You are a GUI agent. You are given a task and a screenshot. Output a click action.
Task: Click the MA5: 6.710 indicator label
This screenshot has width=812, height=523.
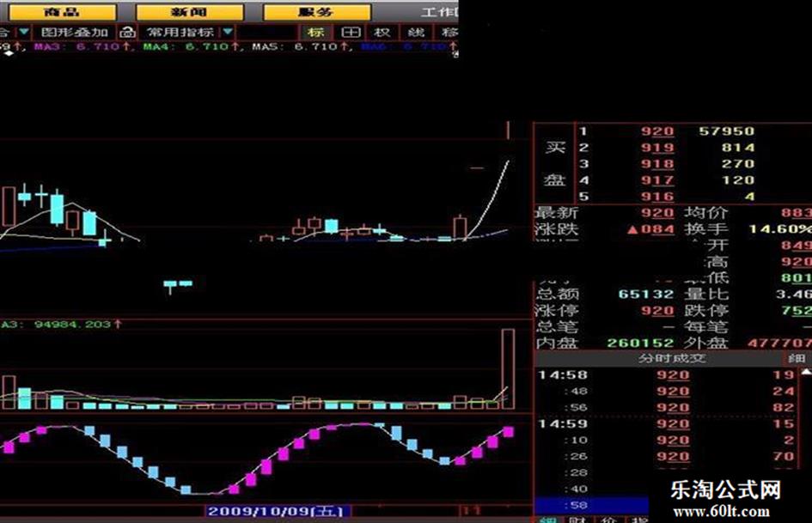301,46
